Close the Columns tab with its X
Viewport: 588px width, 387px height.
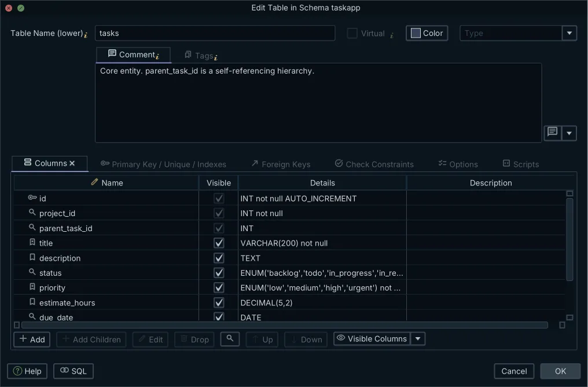click(x=72, y=163)
